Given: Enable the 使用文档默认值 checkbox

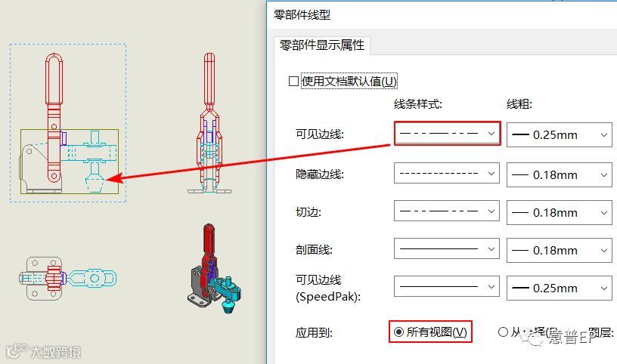Looking at the screenshot, I should pos(293,82).
